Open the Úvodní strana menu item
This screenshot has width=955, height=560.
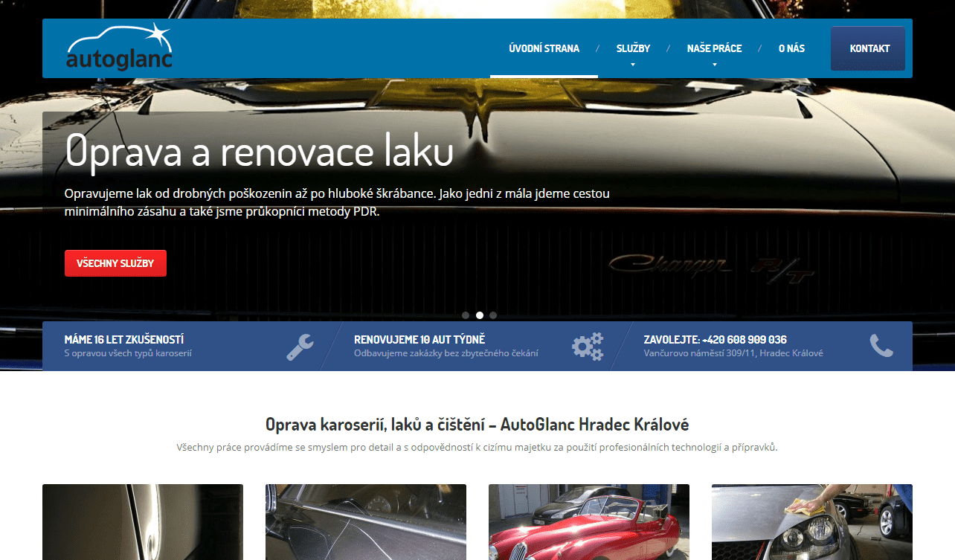pyautogui.click(x=544, y=48)
